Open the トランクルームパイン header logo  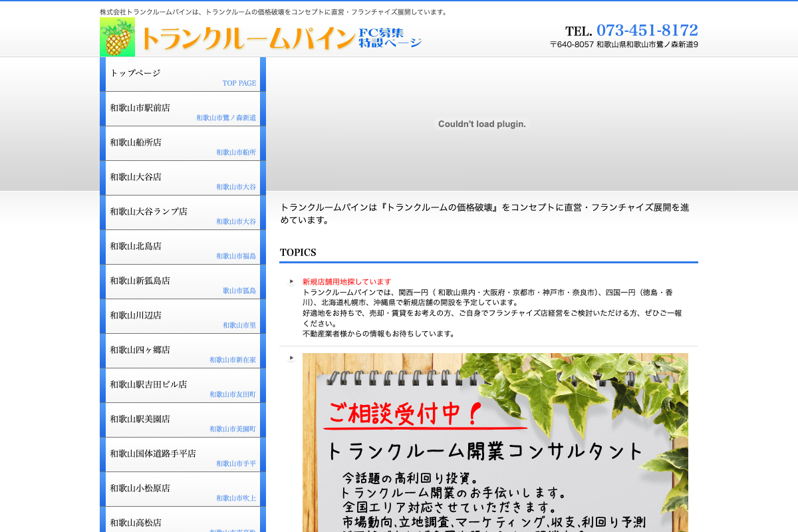247,39
